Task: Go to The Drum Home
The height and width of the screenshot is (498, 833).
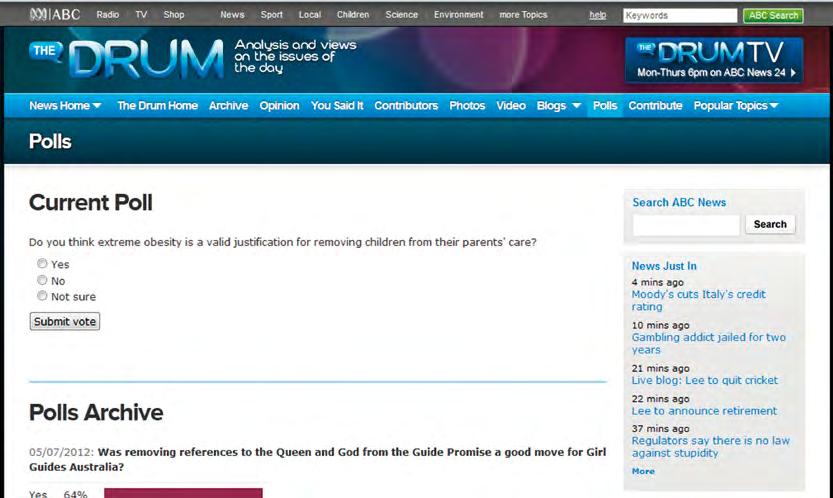Action: click(157, 106)
